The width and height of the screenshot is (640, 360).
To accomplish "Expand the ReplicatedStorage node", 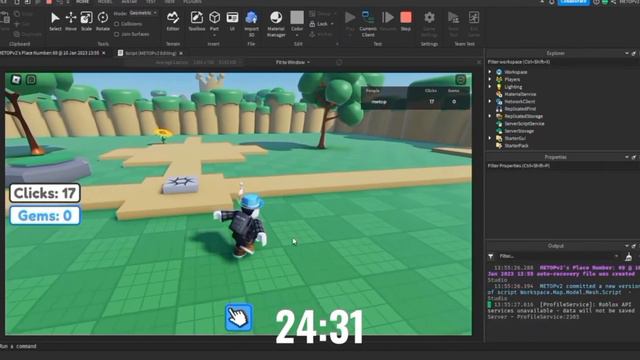I will (x=490, y=116).
